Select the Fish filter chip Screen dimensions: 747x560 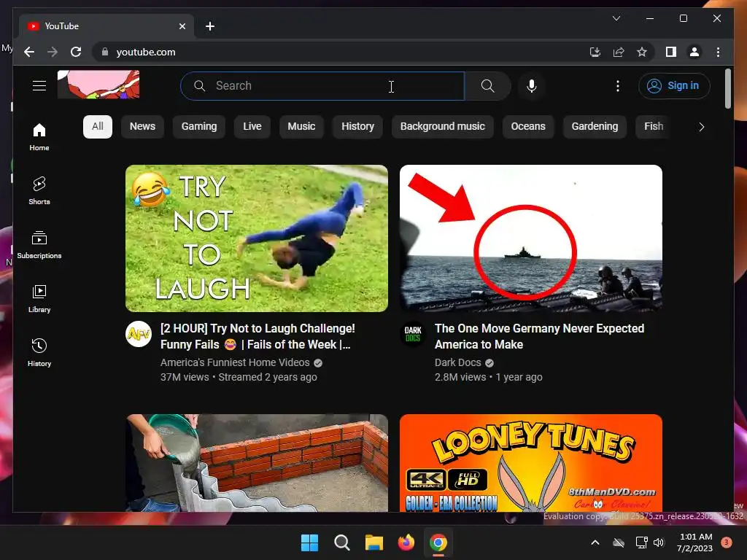pyautogui.click(x=653, y=127)
